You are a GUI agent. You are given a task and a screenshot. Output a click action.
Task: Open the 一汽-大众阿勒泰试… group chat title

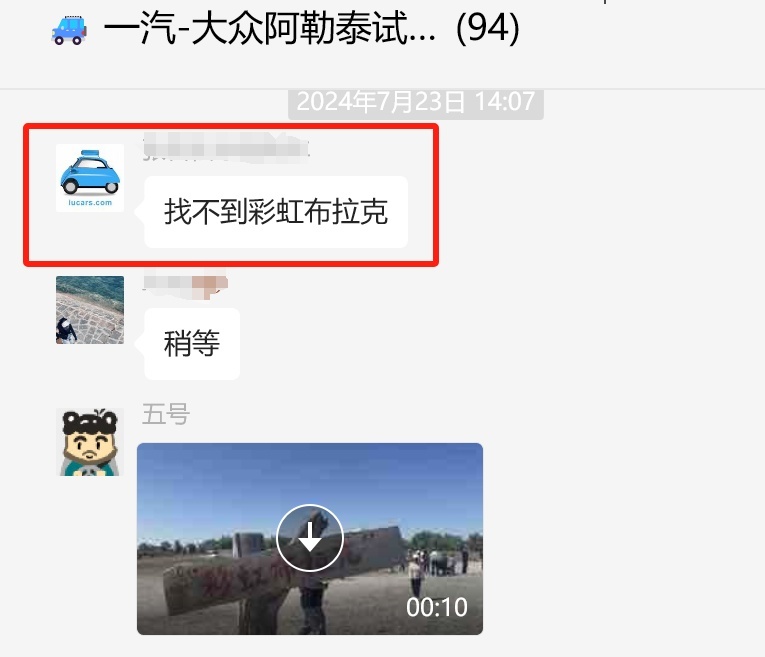click(269, 29)
